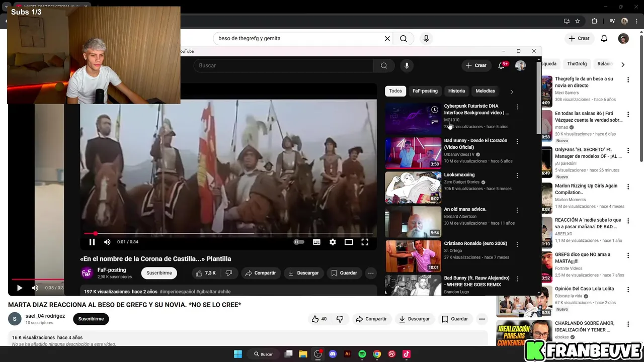Image resolution: width=644 pixels, height=362 pixels.
Task: Open the FaF-posting channel avatar
Action: click(x=87, y=273)
